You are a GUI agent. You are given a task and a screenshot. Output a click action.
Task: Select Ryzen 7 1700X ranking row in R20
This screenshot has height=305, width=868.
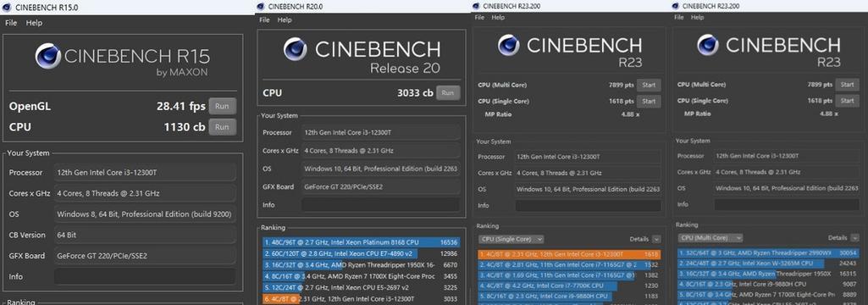tap(361, 275)
